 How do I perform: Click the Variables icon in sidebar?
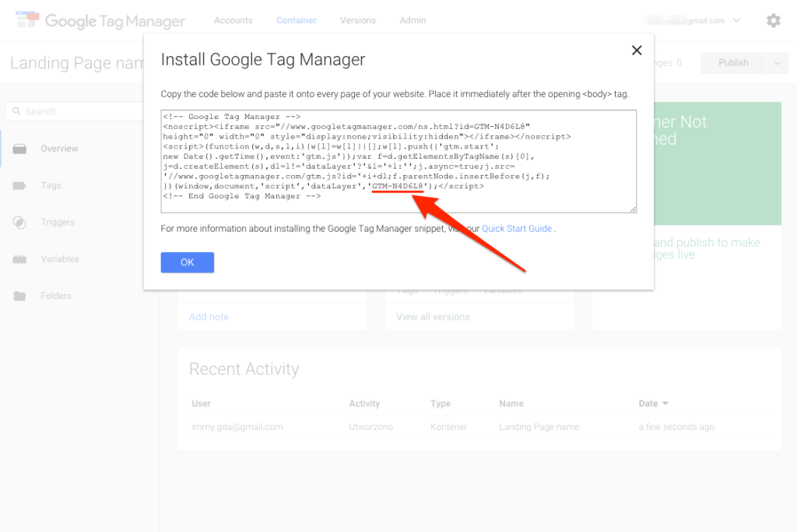coord(19,259)
